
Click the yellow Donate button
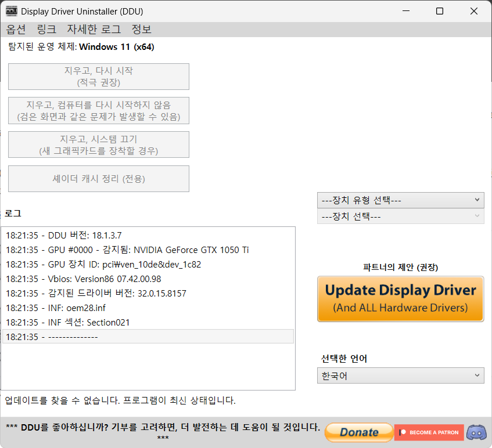[x=359, y=432]
